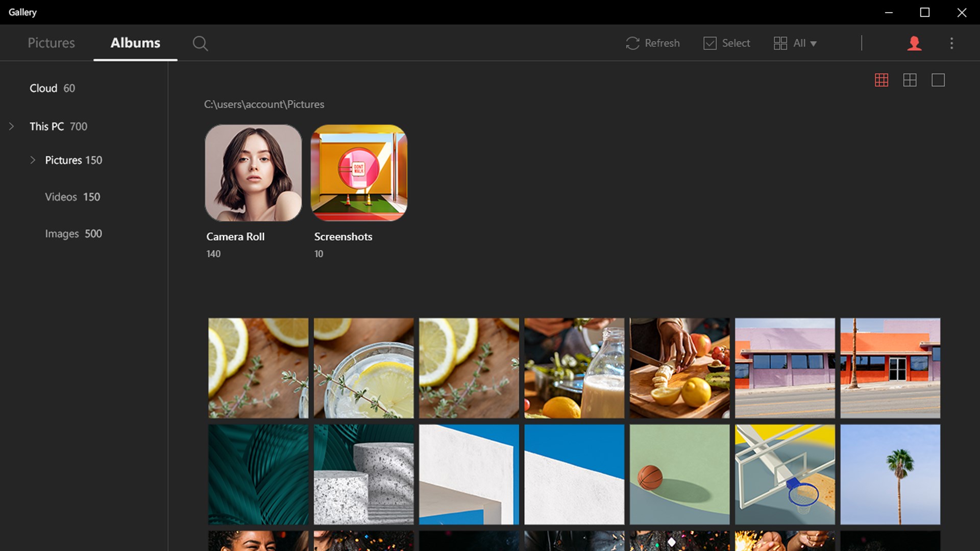The image size is (980, 551).
Task: Open the basketball on court photo
Action: coord(679,474)
